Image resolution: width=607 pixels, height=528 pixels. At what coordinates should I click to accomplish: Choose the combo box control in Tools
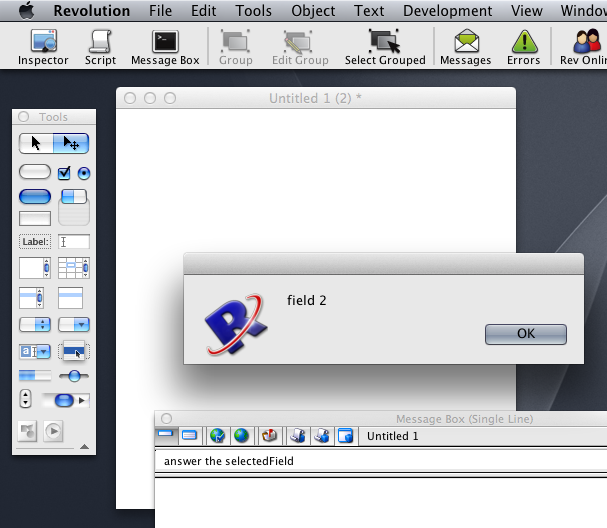(35, 351)
